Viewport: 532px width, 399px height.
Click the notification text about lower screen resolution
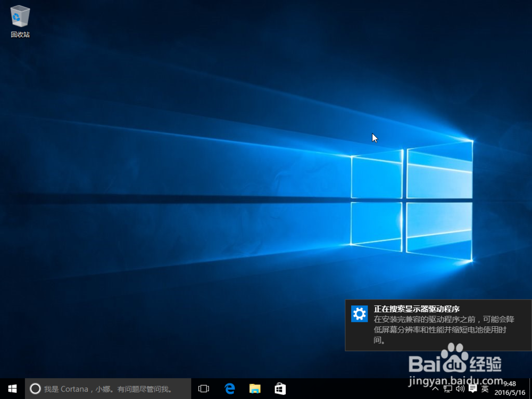coord(444,329)
